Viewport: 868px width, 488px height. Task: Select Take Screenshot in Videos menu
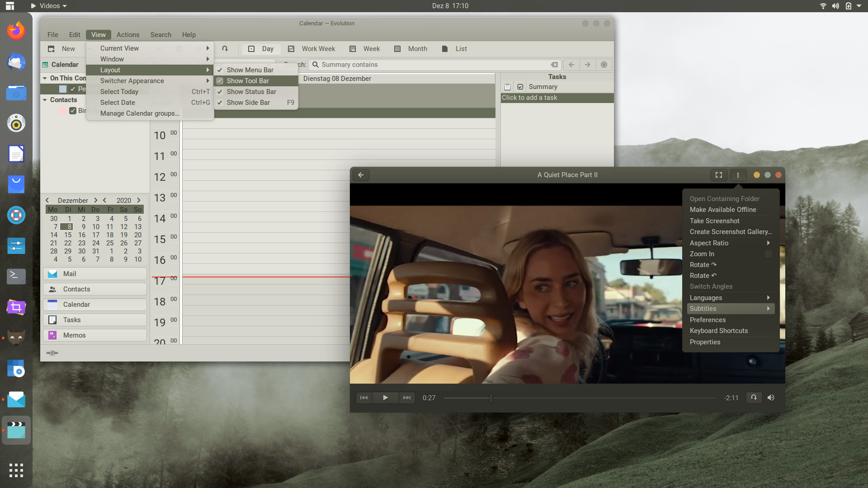731,221
